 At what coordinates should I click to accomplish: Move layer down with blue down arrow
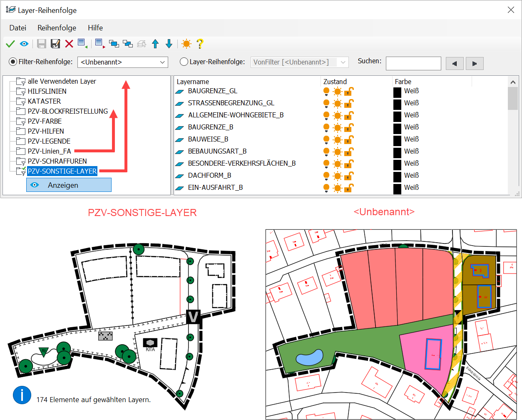169,44
